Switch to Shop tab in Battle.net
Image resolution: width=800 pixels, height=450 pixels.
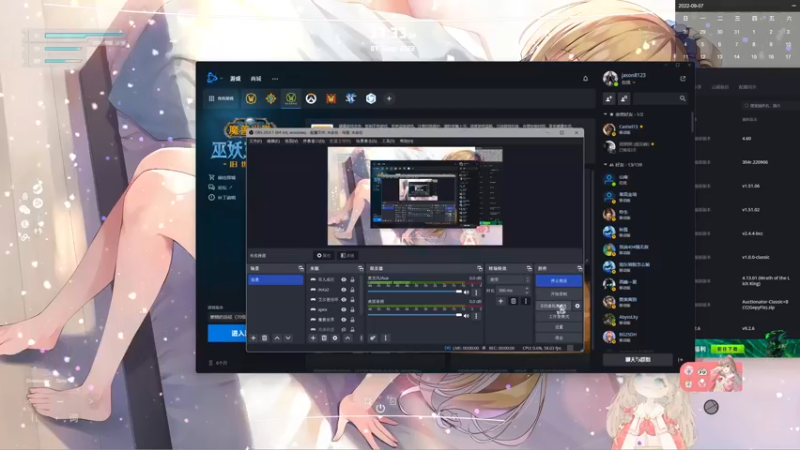[256, 79]
